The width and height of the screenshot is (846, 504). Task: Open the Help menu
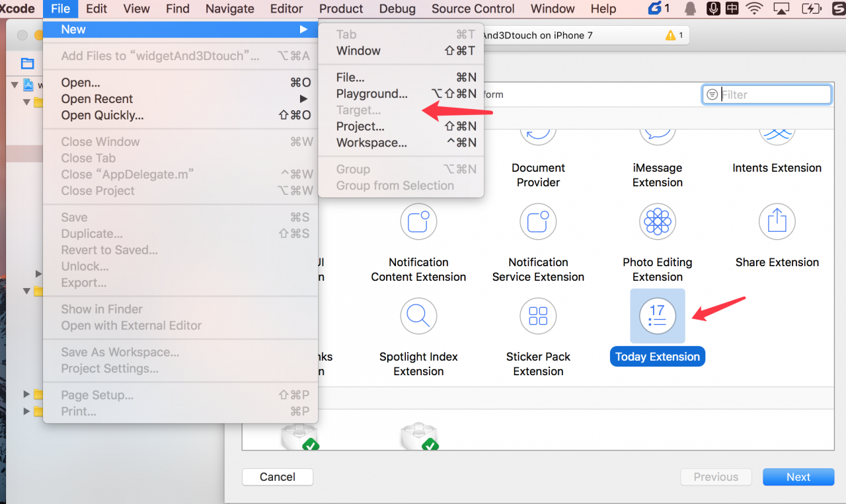[x=603, y=9]
